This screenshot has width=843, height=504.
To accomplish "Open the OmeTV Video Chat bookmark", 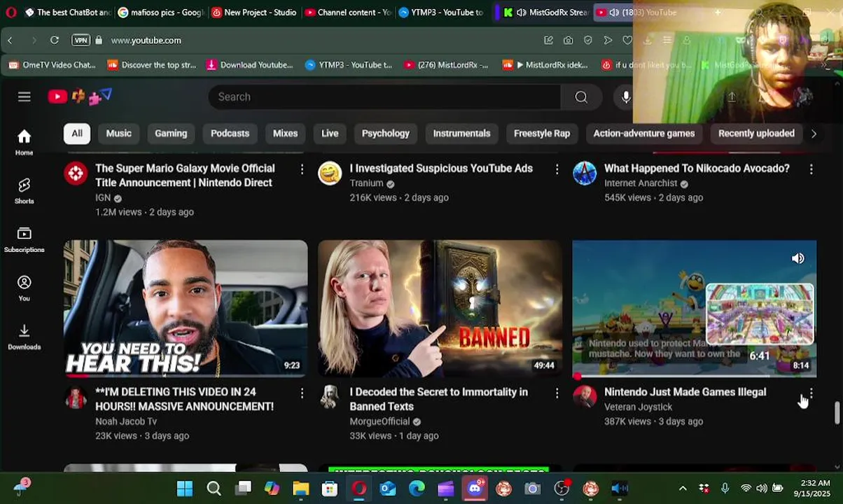I will [51, 64].
